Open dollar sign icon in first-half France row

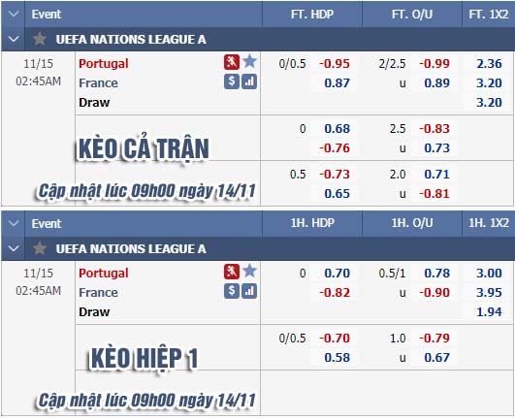[232, 291]
